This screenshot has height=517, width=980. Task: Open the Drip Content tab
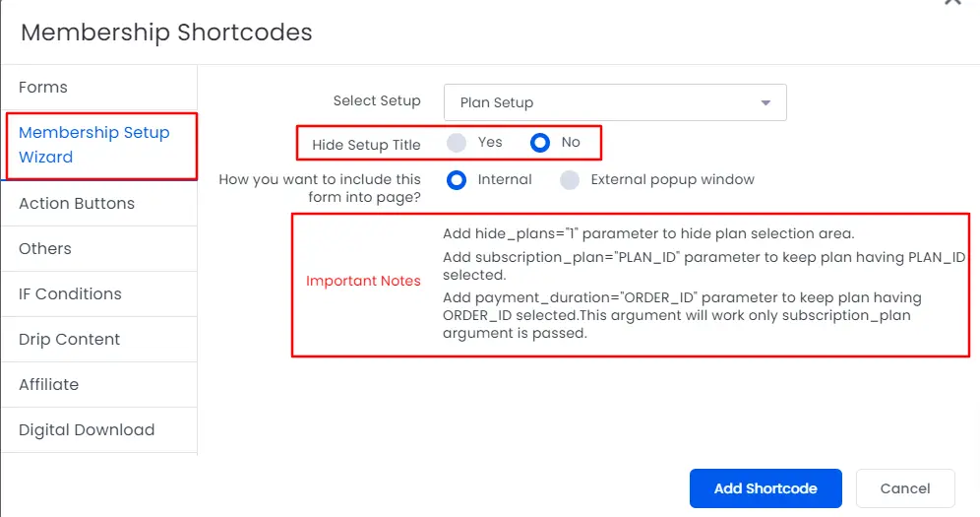tap(69, 340)
